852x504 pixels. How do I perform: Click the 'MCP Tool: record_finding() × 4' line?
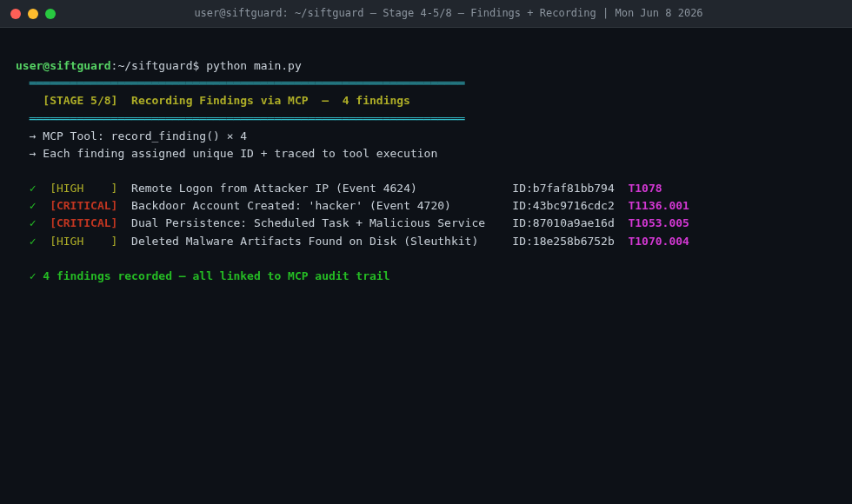(x=138, y=136)
